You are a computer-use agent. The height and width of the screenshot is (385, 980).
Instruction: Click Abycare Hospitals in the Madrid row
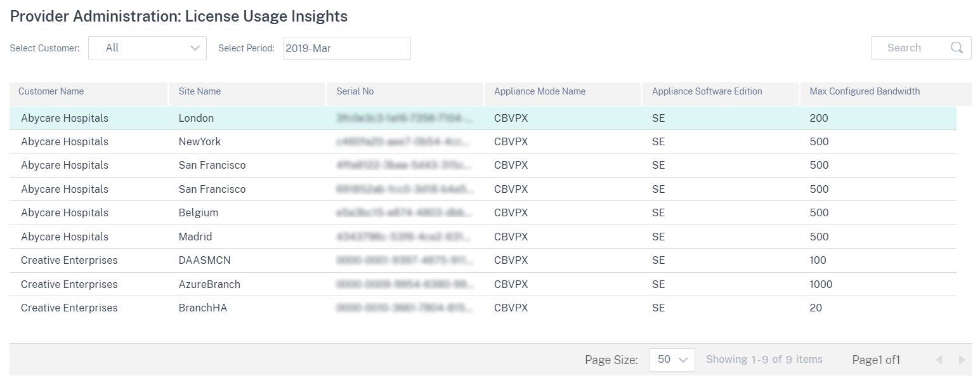point(65,237)
